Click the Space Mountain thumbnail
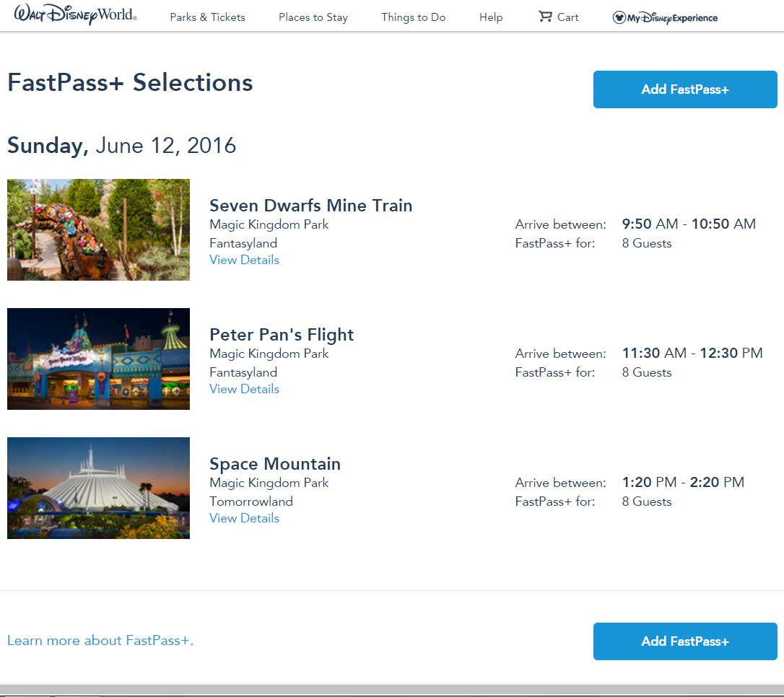Image resolution: width=784 pixels, height=697 pixels. (98, 488)
